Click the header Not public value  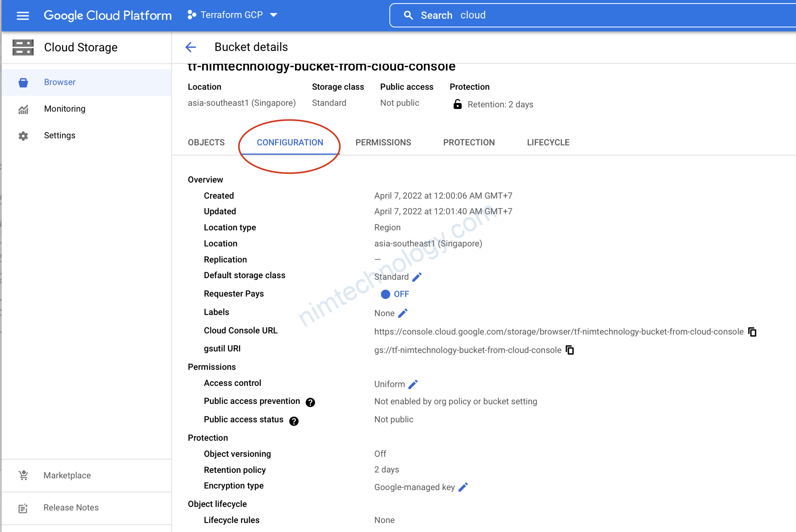(x=400, y=103)
